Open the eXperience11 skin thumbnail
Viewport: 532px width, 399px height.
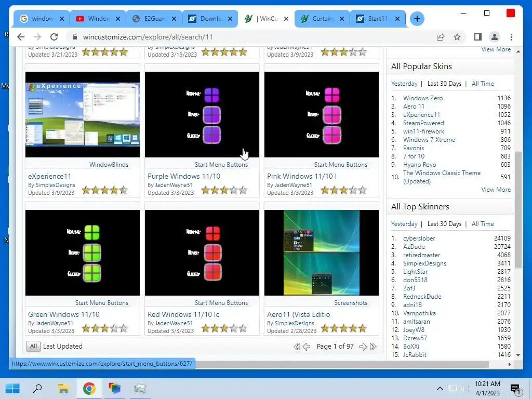83,114
